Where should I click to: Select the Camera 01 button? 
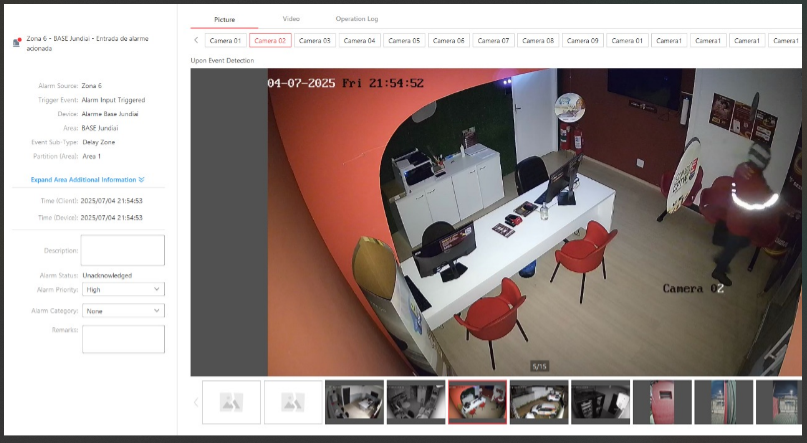[224, 41]
